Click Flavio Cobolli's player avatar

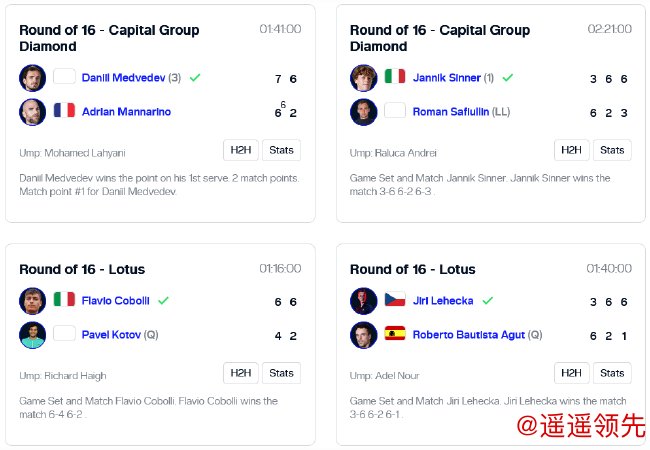point(33,301)
